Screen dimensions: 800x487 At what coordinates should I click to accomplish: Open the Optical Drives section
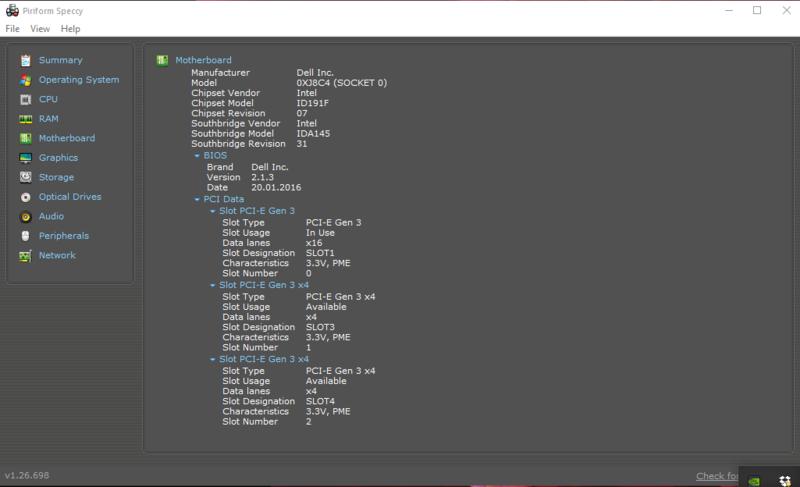(70, 197)
